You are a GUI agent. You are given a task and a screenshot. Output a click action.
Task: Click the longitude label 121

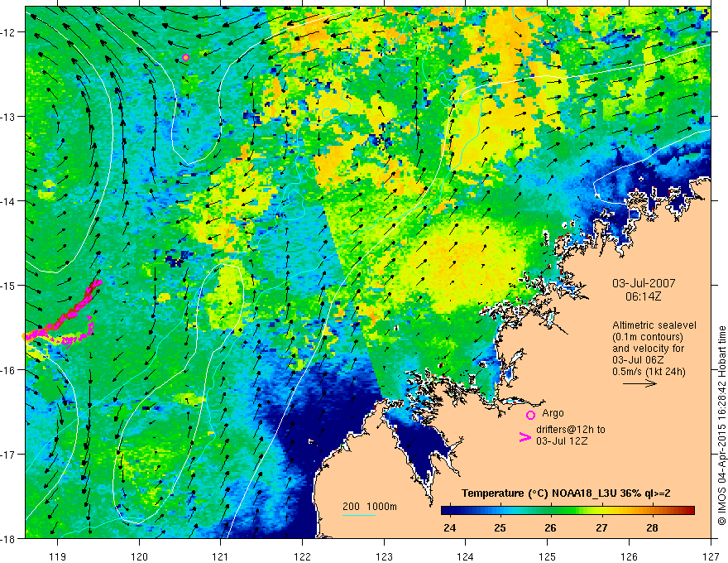221,556
